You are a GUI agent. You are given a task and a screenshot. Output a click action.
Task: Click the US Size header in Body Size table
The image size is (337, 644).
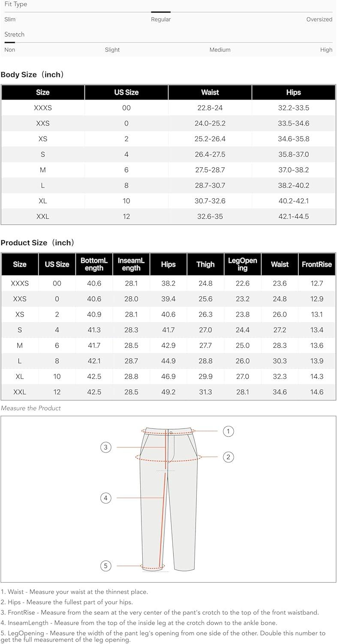coord(126,92)
